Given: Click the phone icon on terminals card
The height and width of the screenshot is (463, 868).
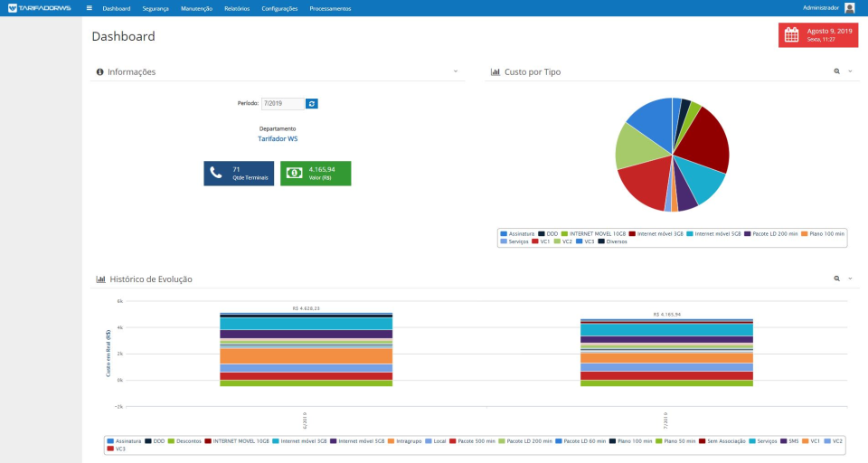Looking at the screenshot, I should point(216,174).
